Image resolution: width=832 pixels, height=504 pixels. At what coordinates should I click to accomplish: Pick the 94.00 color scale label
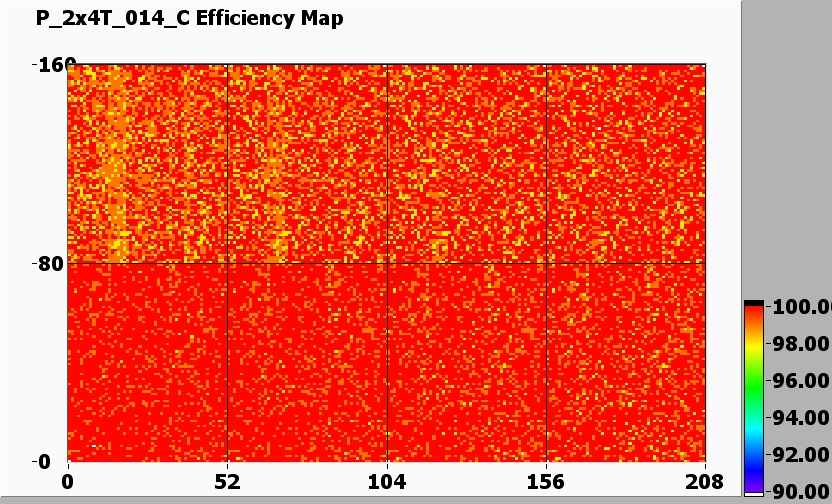[x=800, y=418]
